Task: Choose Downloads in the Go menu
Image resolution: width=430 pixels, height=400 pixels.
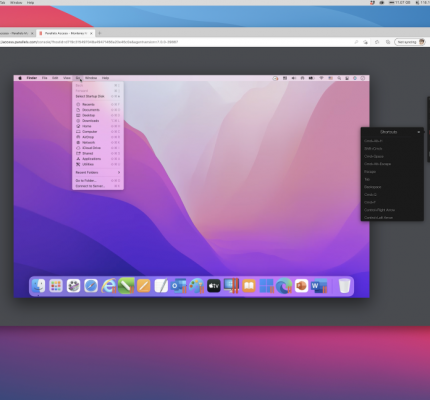Action: [x=98, y=121]
